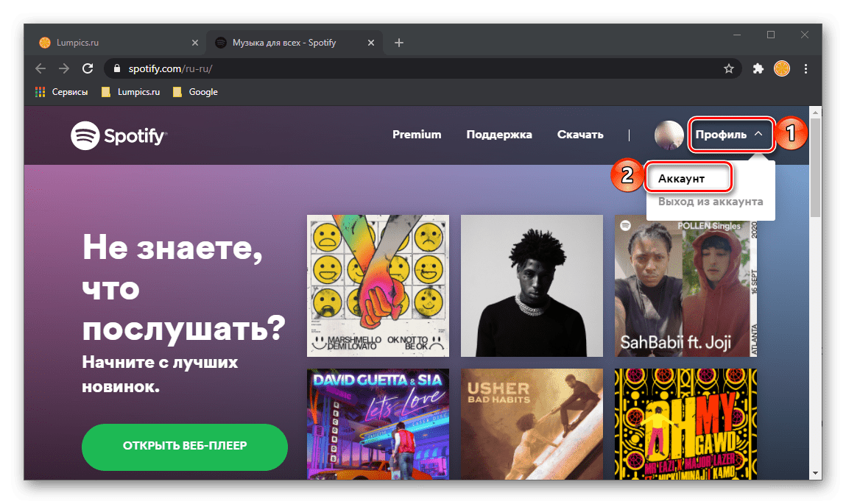Image resolution: width=846 pixels, height=504 pixels.
Task: Click the Spotify logo in header
Action: (119, 135)
